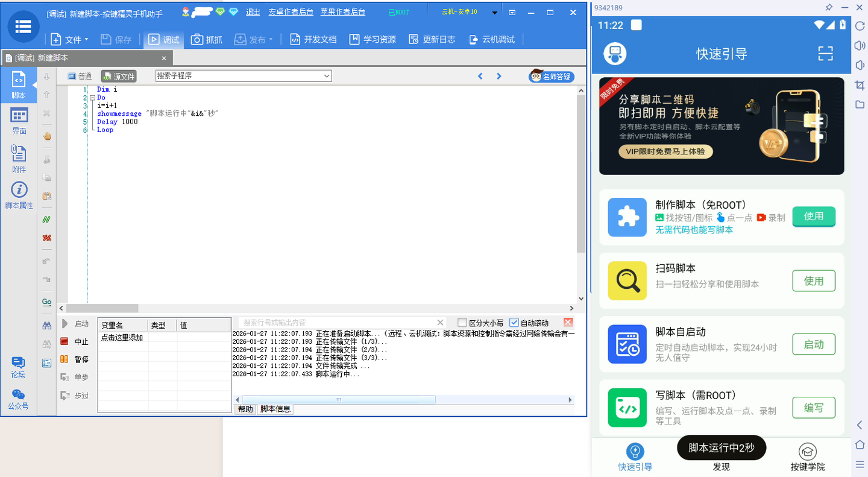This screenshot has height=477, width=868.
Task: Click the emulator screenshot crop icon
Action: tap(860, 85)
